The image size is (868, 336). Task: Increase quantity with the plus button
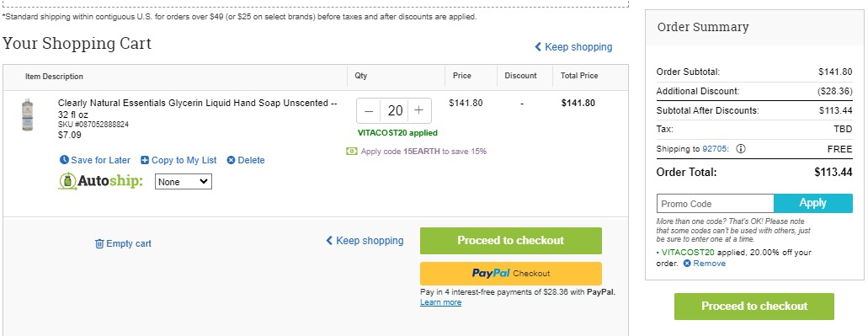(x=419, y=110)
